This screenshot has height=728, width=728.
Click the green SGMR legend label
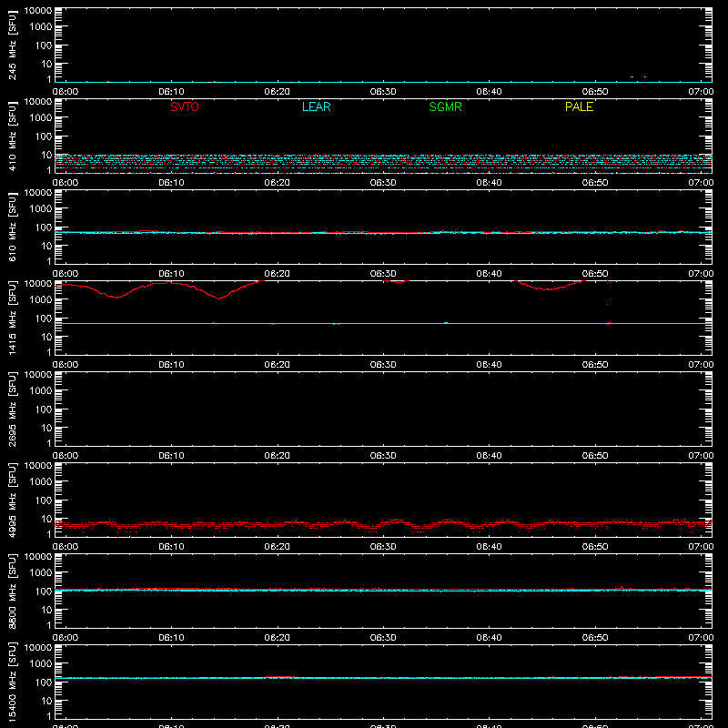coord(445,106)
